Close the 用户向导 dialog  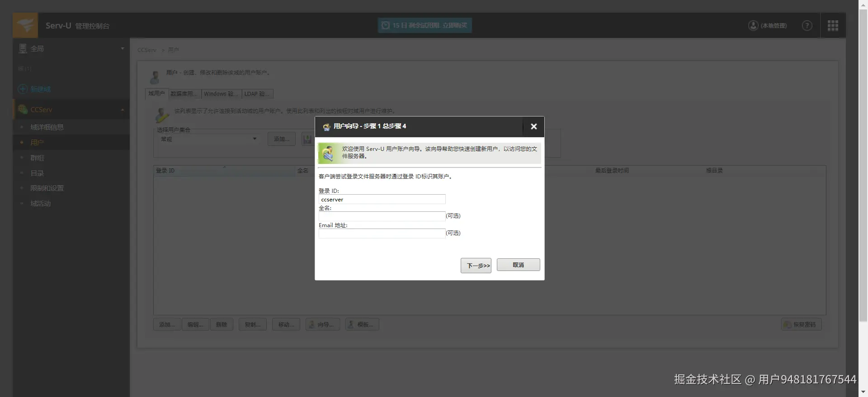[x=533, y=126]
